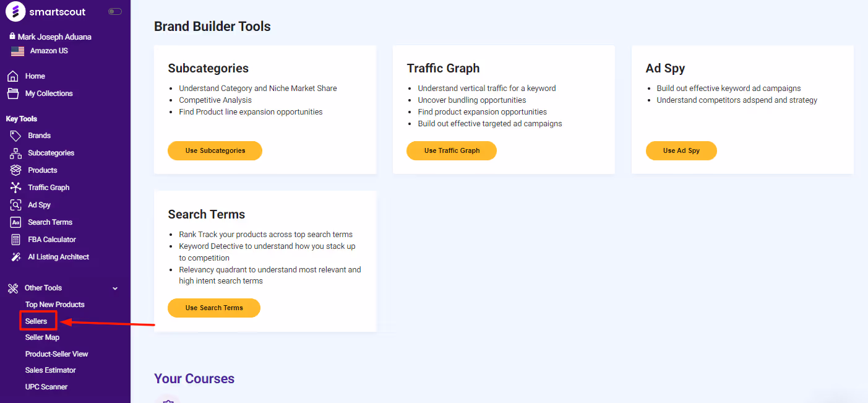Go to Home in the sidebar
The width and height of the screenshot is (868, 403).
35,76
